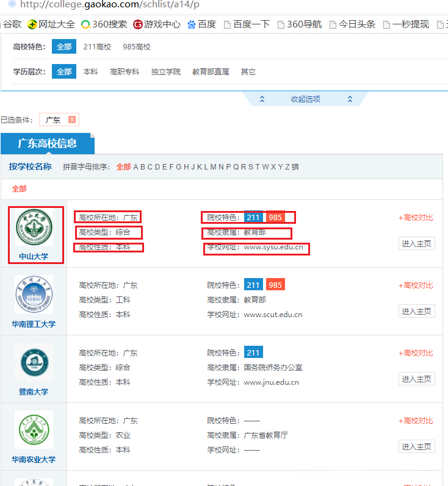Click www.sysu.edu.cn website text
Image resolution: width=448 pixels, height=486 pixels.
(x=273, y=247)
